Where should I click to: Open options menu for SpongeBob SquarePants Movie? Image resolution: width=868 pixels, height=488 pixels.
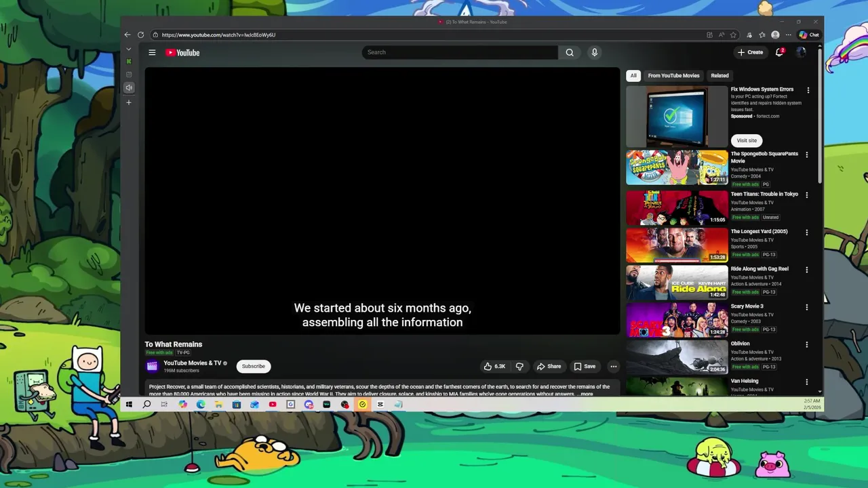tap(807, 155)
